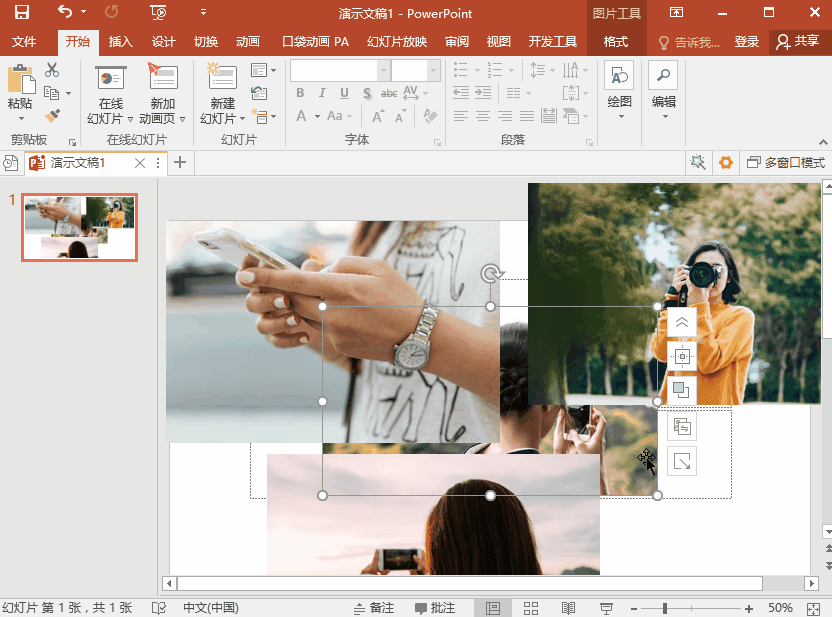
Task: Click the floating layer-order icon beside picture
Action: click(x=681, y=389)
